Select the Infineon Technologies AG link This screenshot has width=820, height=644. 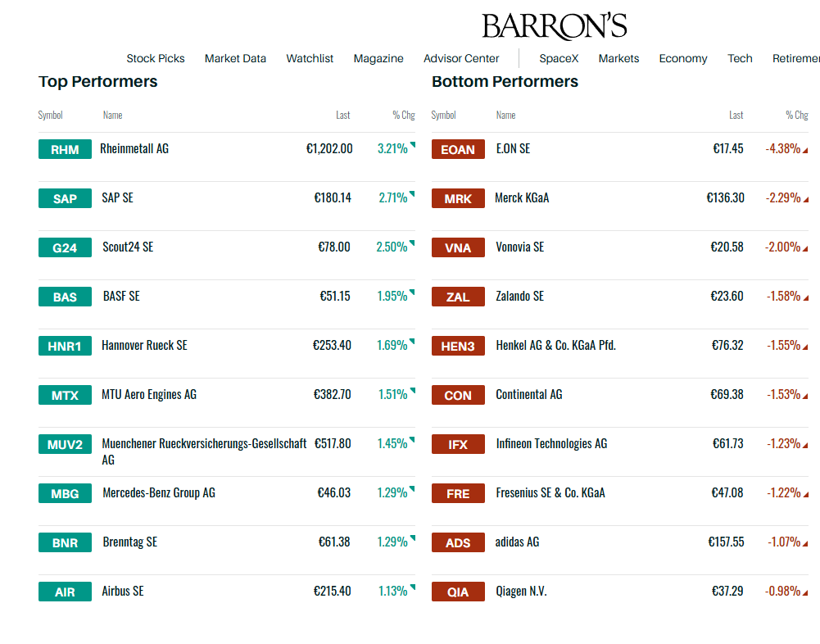[x=552, y=443]
